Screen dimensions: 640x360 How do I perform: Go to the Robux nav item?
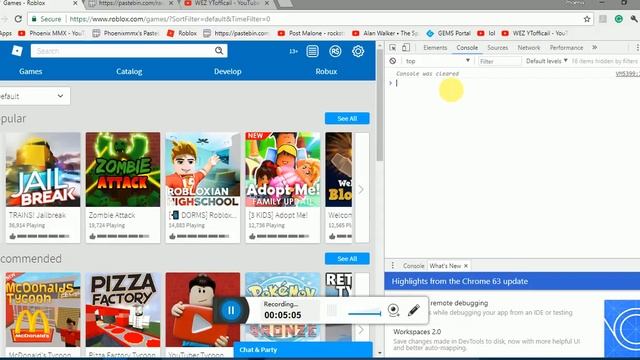coord(326,71)
